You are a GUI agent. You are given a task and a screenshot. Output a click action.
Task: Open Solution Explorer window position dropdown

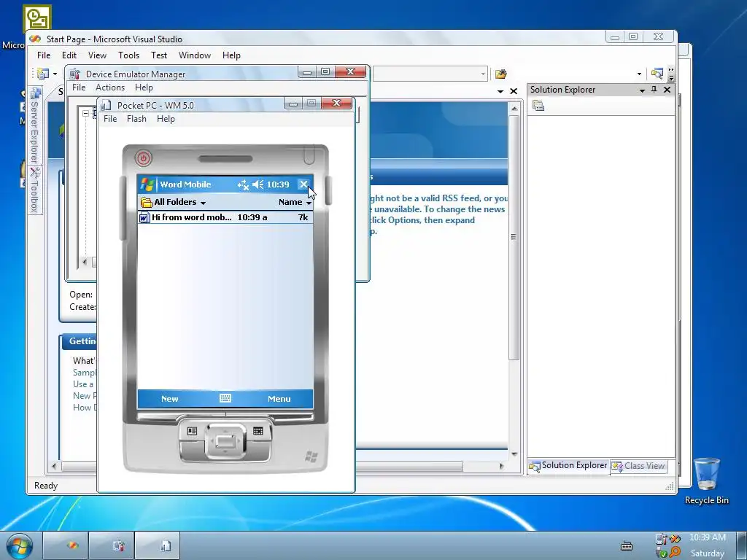click(x=642, y=90)
